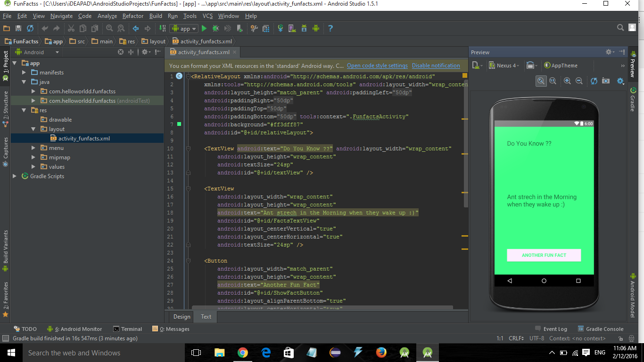Image resolution: width=644 pixels, height=362 pixels.
Task: Collapse the app module tree node
Action: [x=15, y=63]
